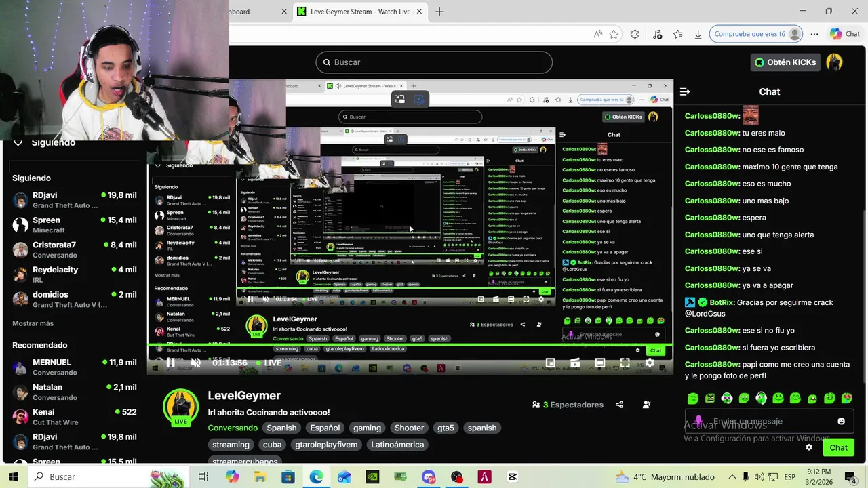Open MERNUEL in Recomendado list
868x488 pixels.
[x=75, y=367]
